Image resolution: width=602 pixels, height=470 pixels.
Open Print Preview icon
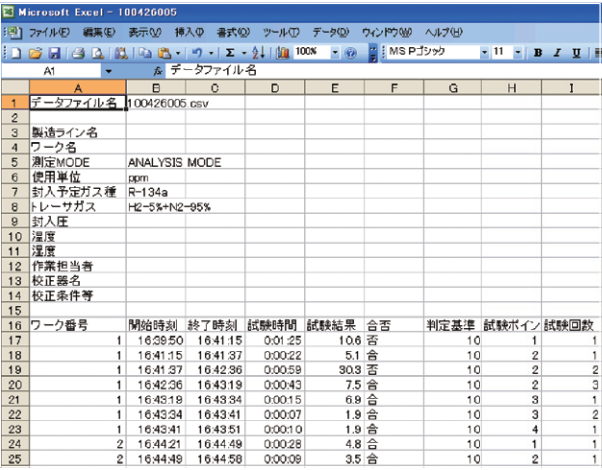click(98, 53)
